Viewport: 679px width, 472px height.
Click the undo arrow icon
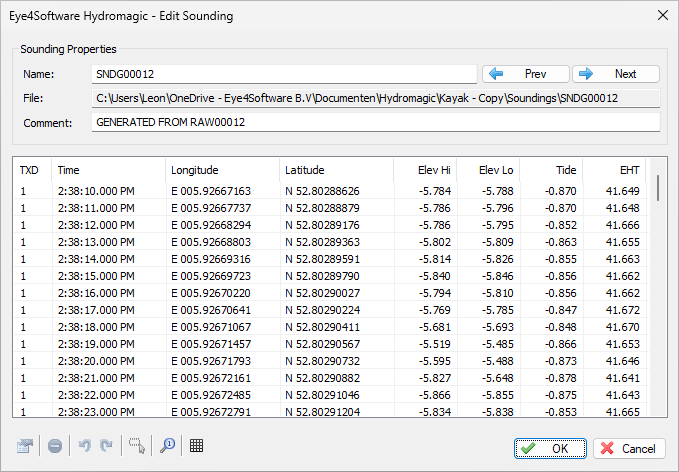tap(84, 446)
